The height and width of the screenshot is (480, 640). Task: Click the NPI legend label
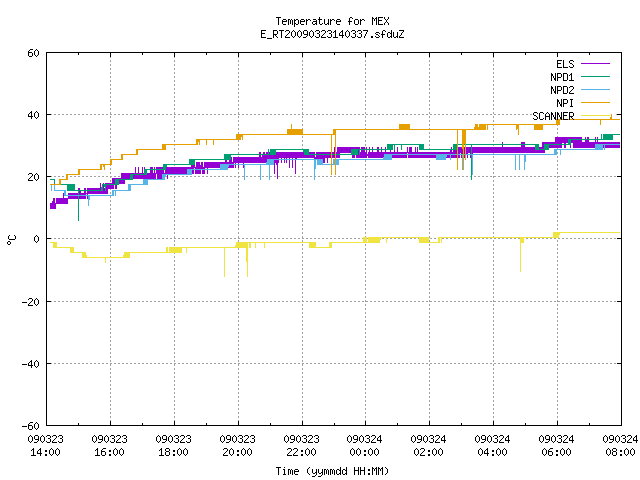tap(565, 103)
